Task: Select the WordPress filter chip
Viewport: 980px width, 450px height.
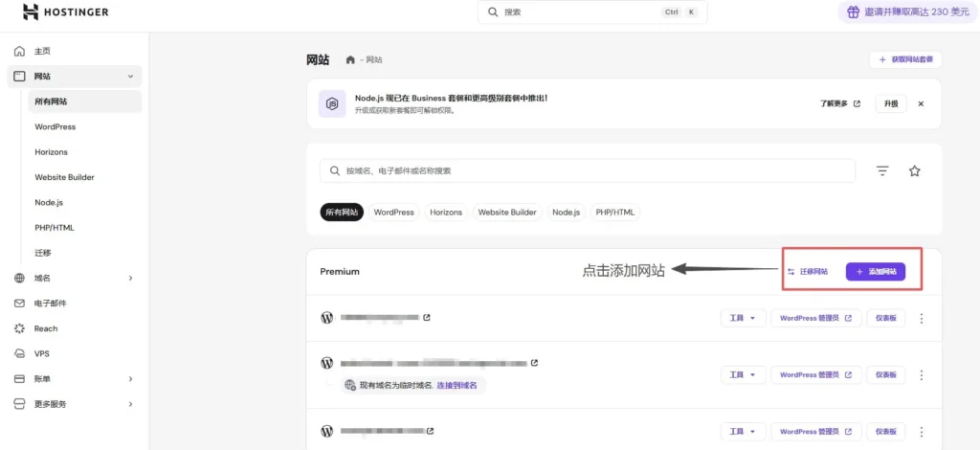Action: [x=393, y=213]
